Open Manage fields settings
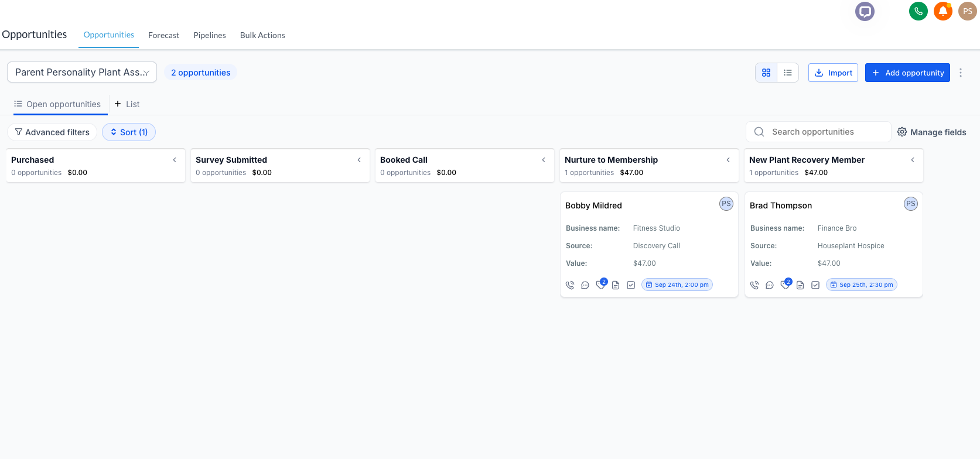 pos(932,132)
